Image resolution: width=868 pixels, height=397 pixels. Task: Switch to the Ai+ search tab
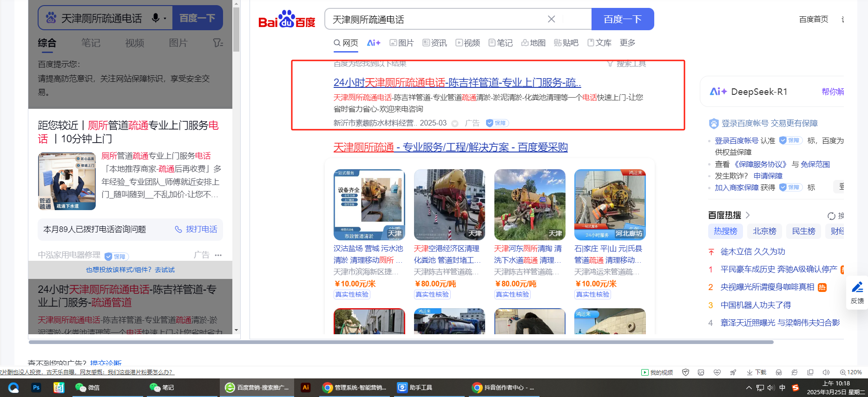click(374, 43)
